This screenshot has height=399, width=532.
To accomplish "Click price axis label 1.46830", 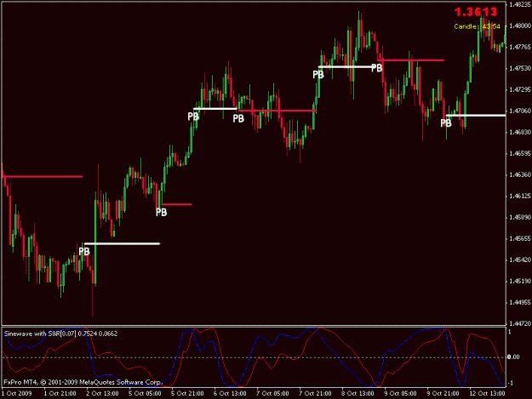I will point(520,132).
